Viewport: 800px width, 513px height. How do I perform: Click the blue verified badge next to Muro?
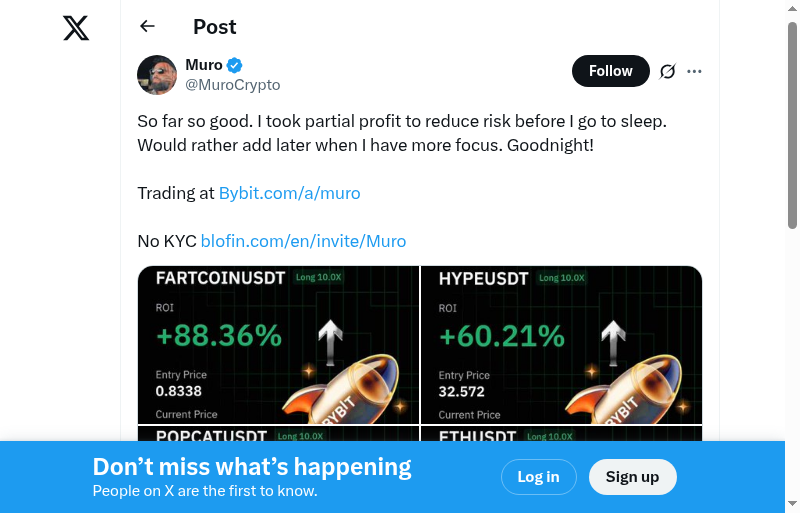[235, 66]
